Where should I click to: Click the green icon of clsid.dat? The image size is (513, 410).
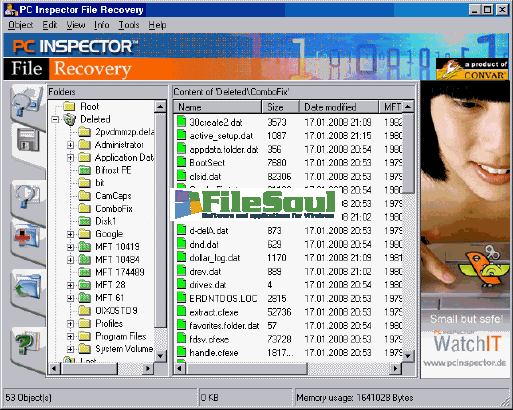click(181, 176)
